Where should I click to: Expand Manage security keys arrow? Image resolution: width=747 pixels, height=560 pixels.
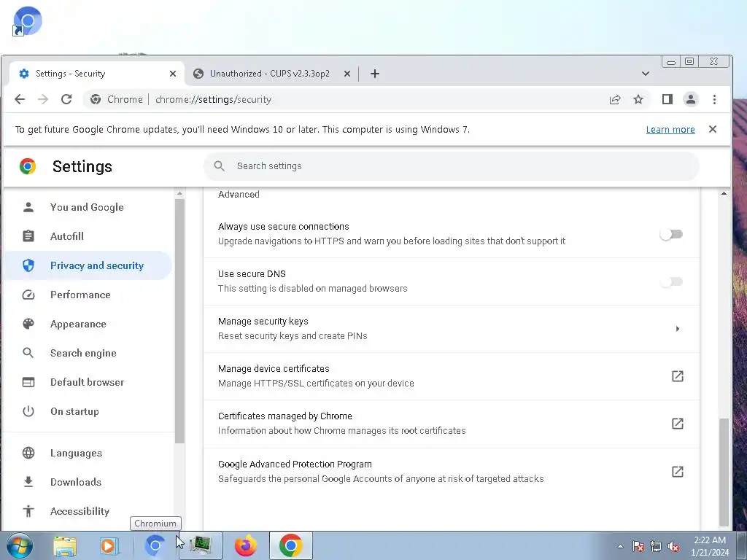pos(678,329)
